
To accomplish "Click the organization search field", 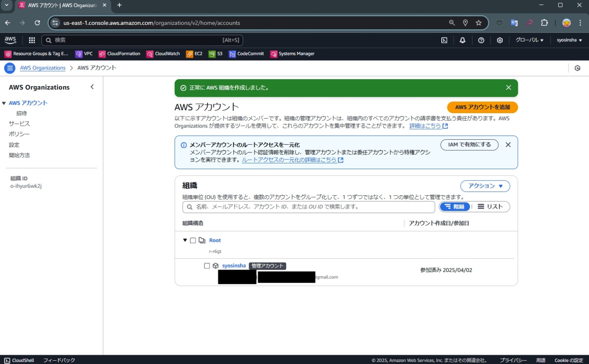I will click(x=308, y=207).
